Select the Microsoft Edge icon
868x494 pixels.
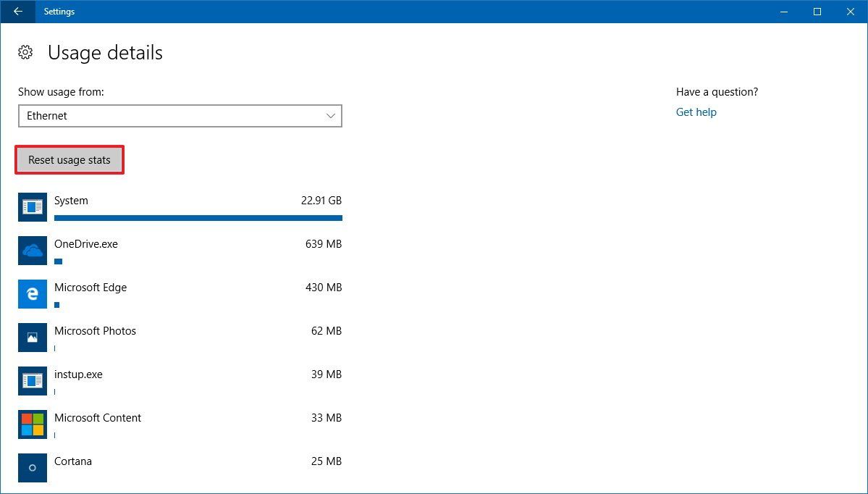[x=32, y=294]
